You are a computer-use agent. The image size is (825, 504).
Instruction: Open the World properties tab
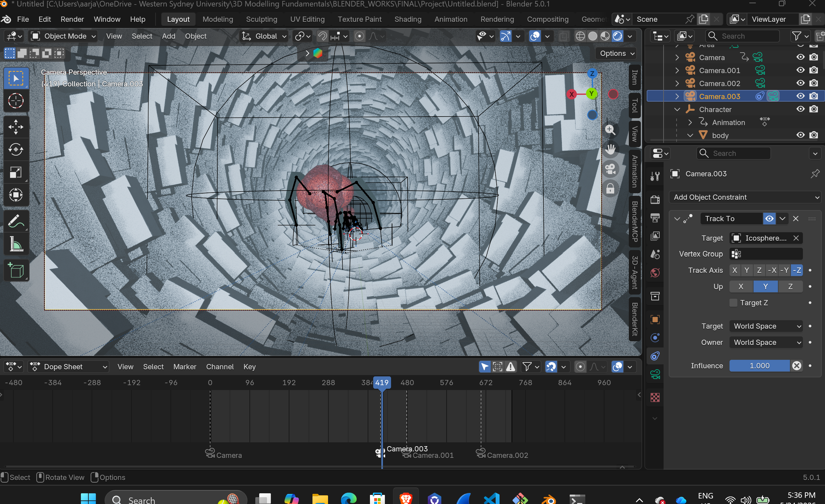pyautogui.click(x=655, y=273)
